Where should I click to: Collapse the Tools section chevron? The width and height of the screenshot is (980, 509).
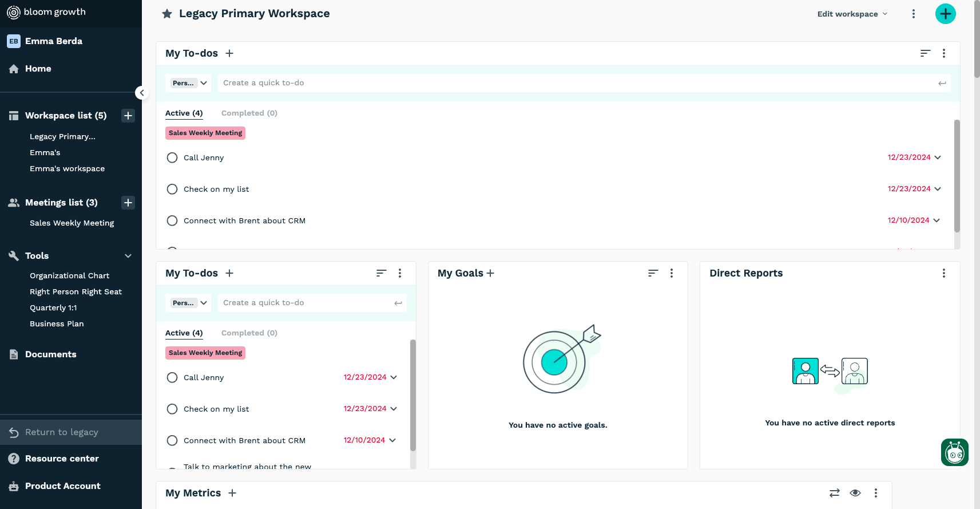(x=128, y=256)
